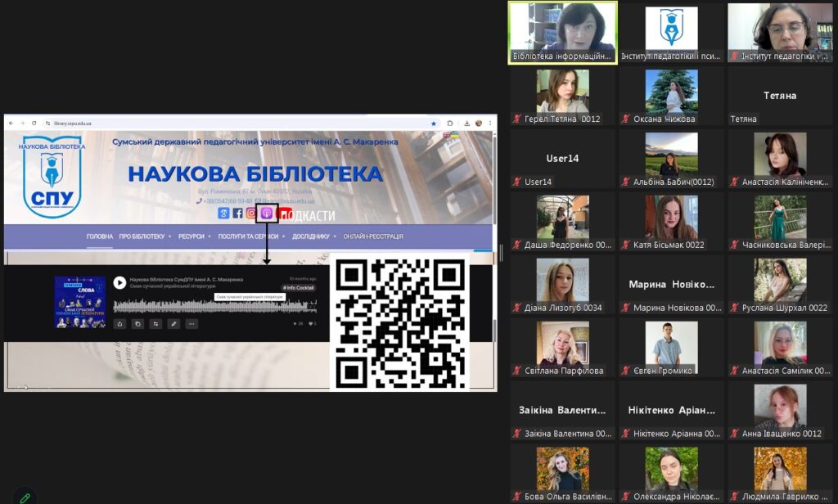Click the browser profile avatar icon
The height and width of the screenshot is (504, 838).
(x=479, y=124)
